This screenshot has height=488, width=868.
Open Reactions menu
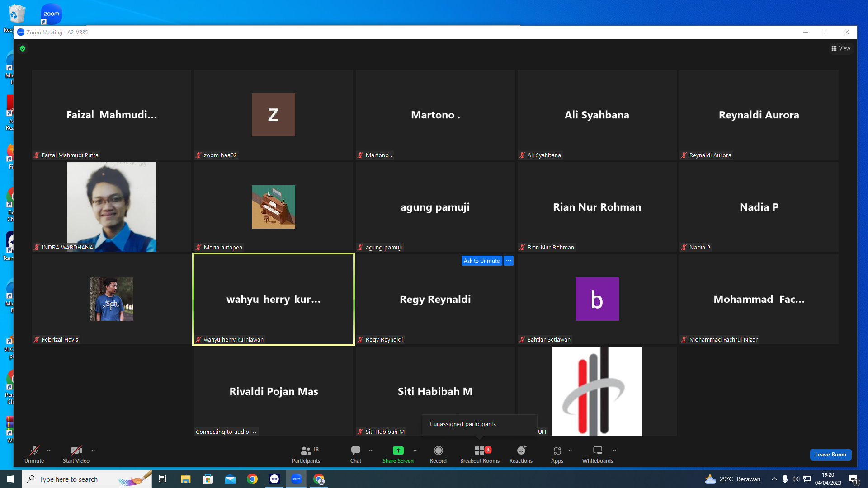[521, 454]
